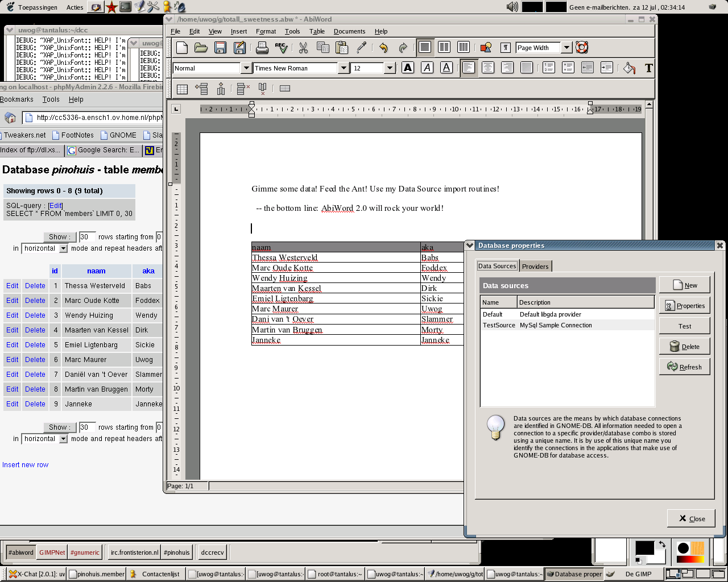Click the numbered list icon
This screenshot has width=728, height=582.
coord(549,68)
